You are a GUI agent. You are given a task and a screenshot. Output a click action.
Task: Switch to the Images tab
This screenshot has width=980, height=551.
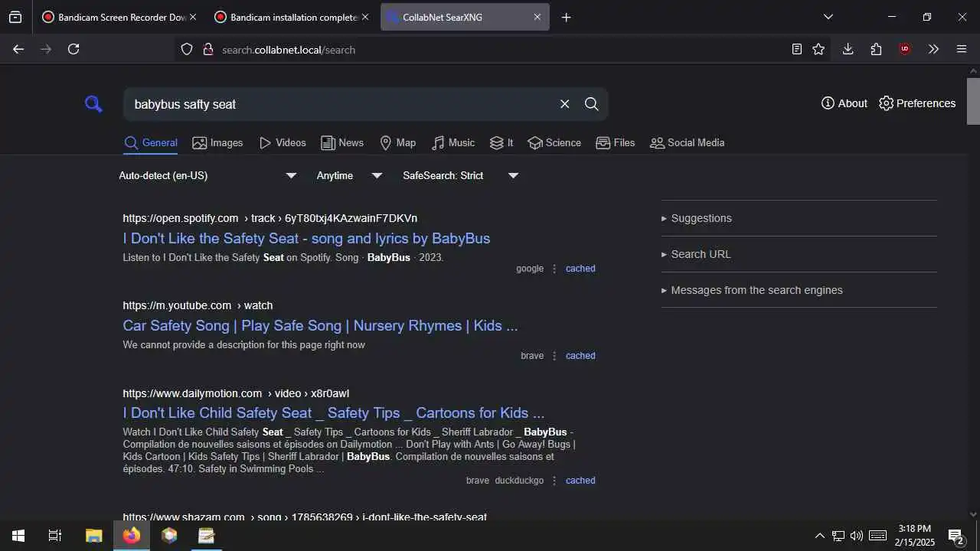(217, 143)
